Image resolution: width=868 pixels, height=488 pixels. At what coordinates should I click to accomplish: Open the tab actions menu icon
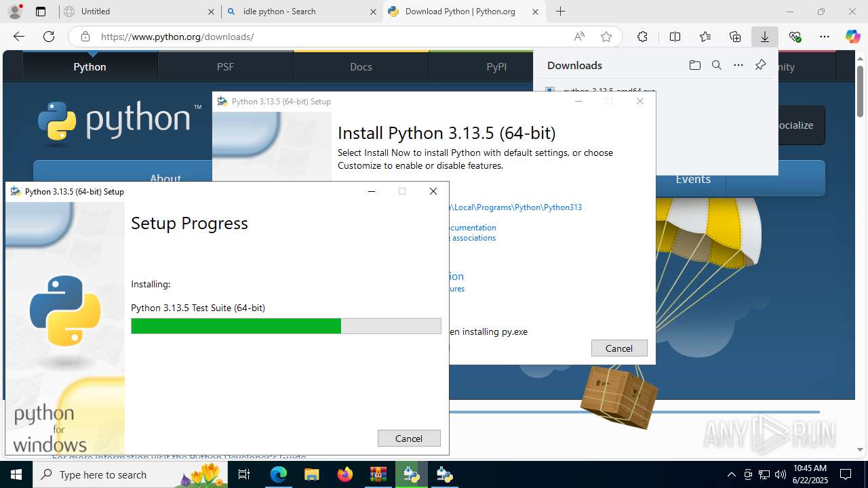click(41, 12)
